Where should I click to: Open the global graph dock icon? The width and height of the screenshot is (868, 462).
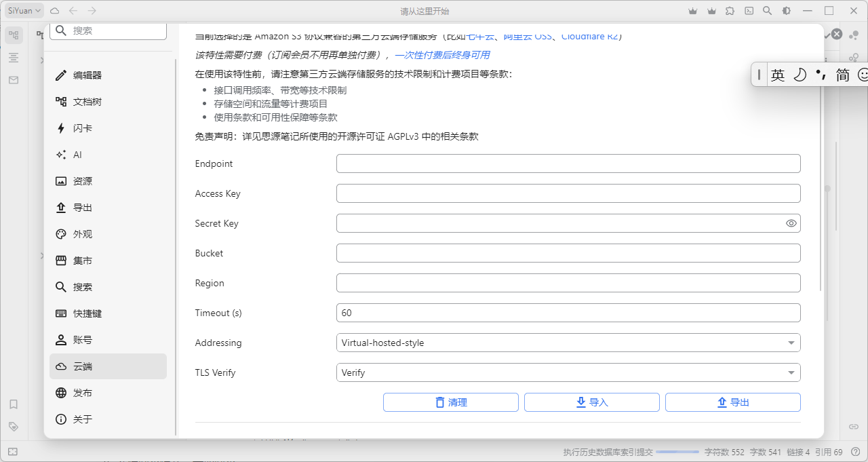854,58
